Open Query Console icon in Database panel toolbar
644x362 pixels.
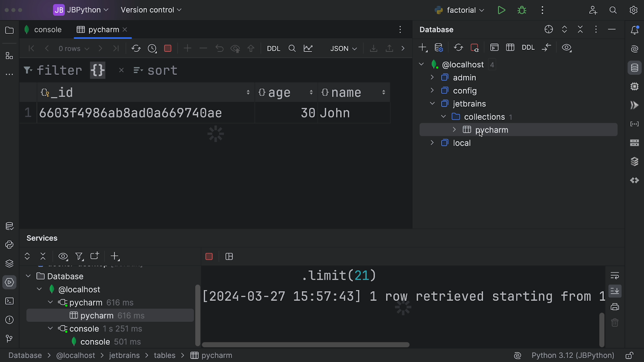point(494,47)
